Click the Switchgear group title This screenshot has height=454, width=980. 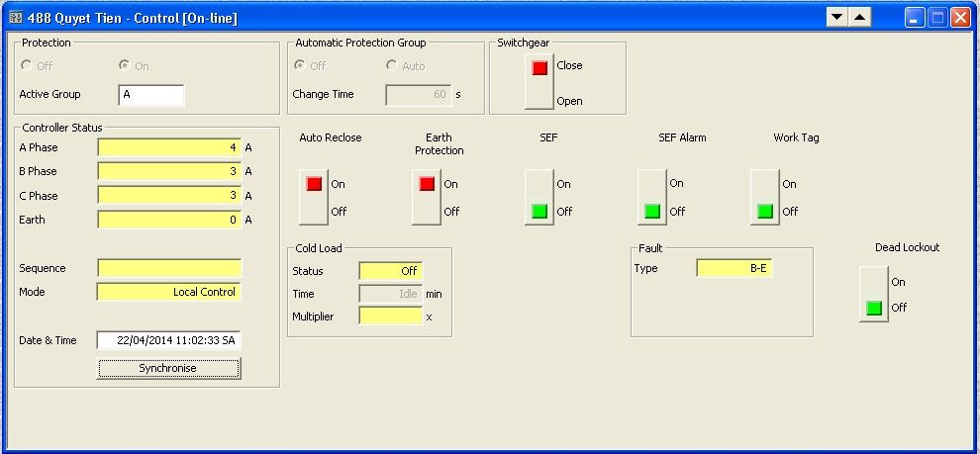523,43
